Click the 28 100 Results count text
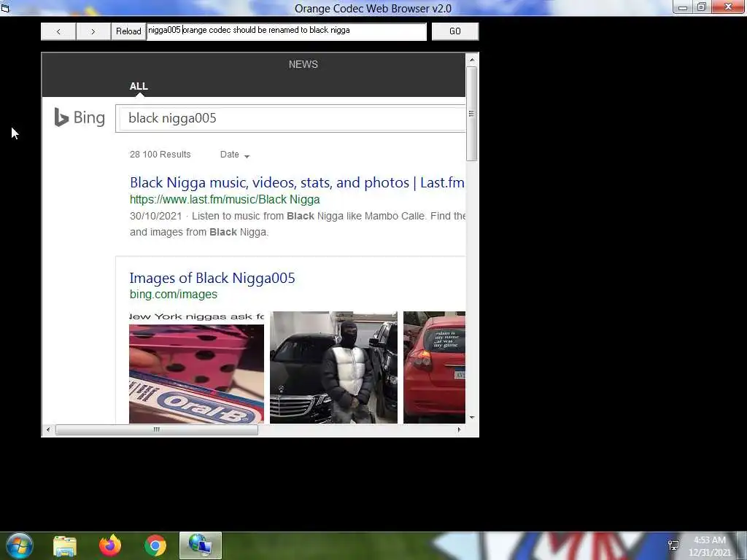 coord(160,155)
